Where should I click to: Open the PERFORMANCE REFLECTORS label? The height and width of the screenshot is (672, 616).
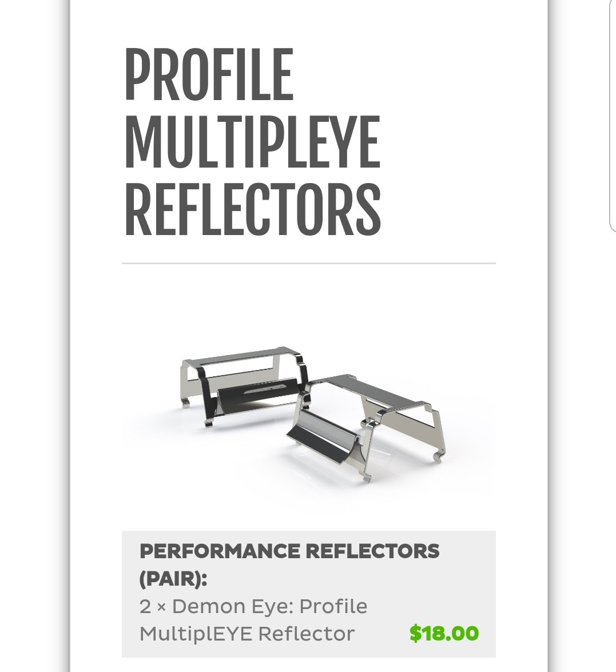coord(290,551)
